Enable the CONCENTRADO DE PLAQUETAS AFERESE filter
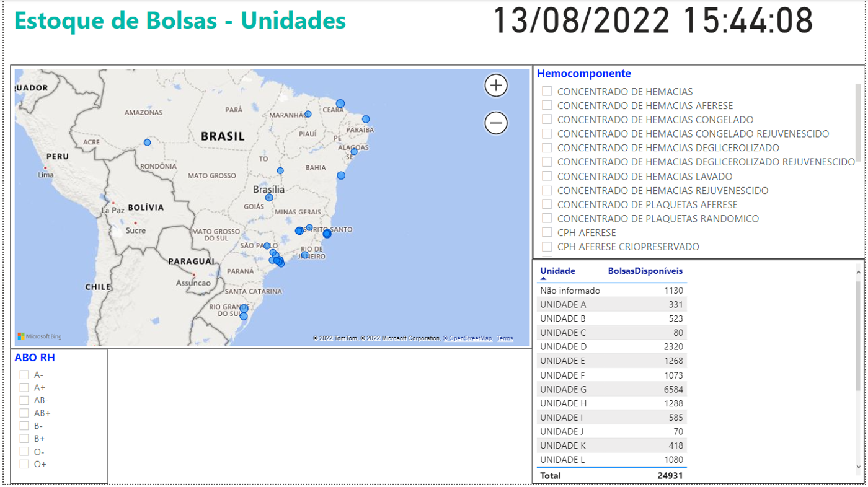Screen dimensions: 868x487 point(547,204)
